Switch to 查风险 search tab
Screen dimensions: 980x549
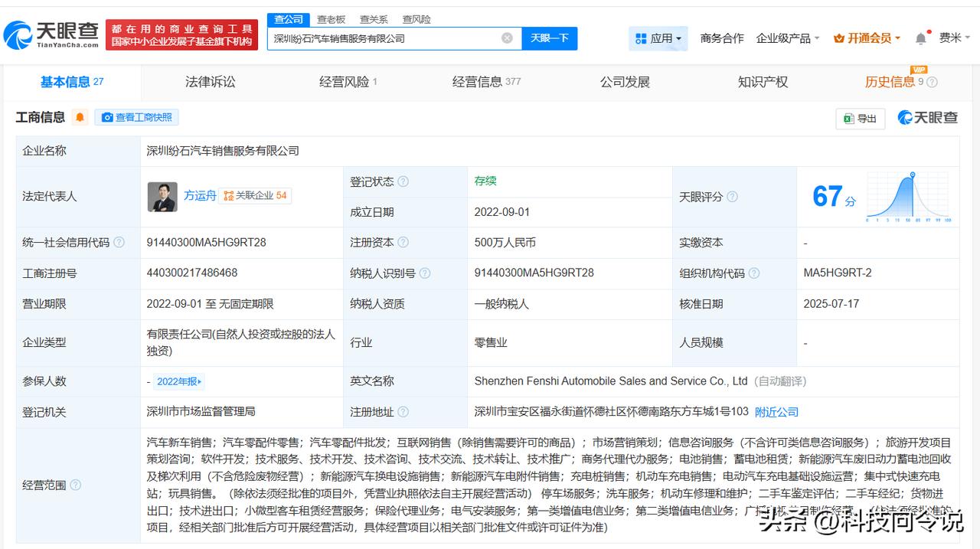coord(416,19)
